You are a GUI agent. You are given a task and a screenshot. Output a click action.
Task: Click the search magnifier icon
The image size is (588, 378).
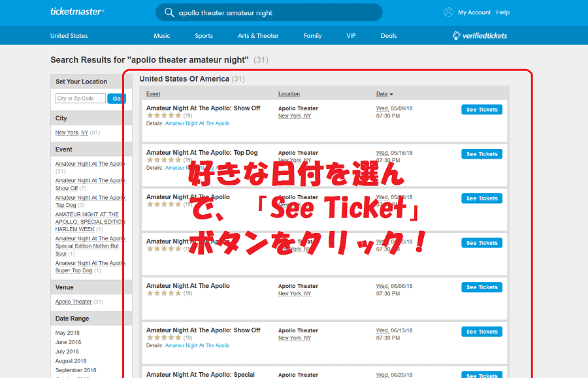click(169, 12)
